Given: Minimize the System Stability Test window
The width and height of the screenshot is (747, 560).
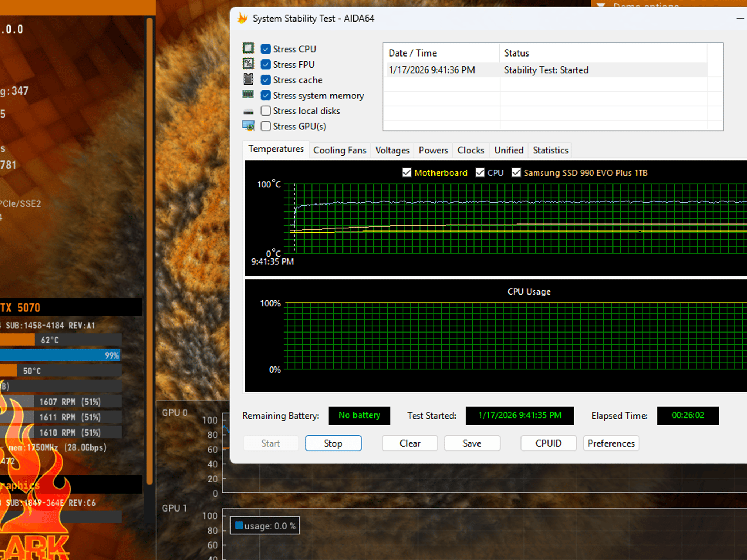Looking at the screenshot, I should pyautogui.click(x=740, y=18).
